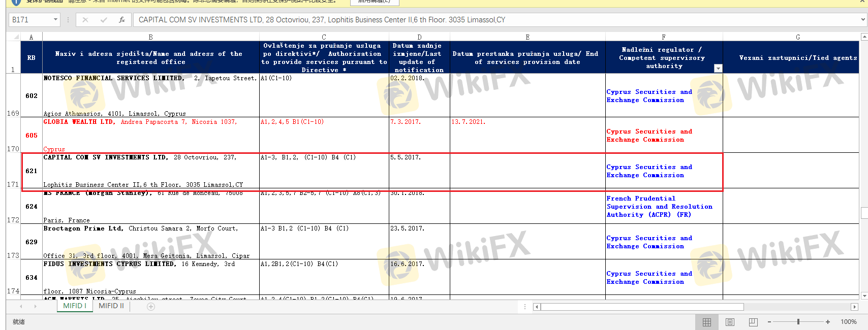Click the Enter checkmark icon in formula bar
868x330 pixels.
(x=104, y=20)
